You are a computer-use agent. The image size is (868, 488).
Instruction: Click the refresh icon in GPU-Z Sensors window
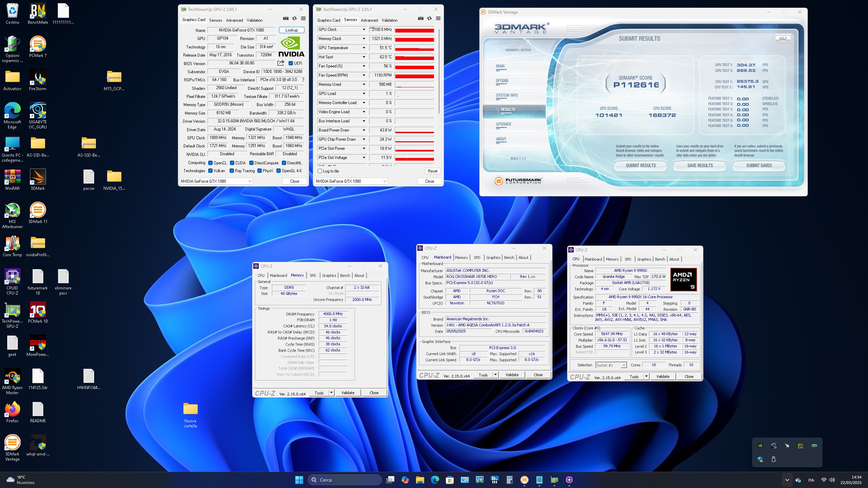(x=429, y=19)
